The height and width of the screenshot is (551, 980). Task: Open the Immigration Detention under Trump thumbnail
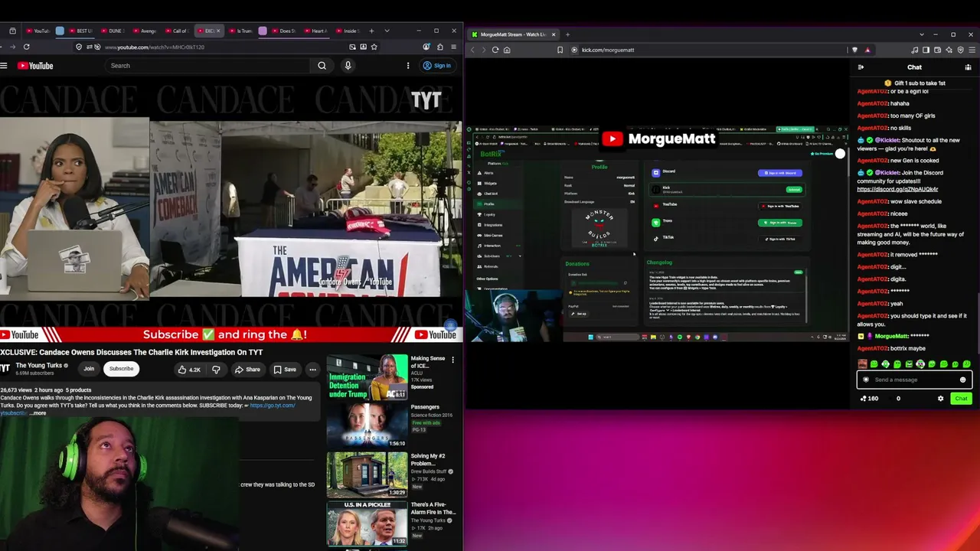(x=367, y=377)
